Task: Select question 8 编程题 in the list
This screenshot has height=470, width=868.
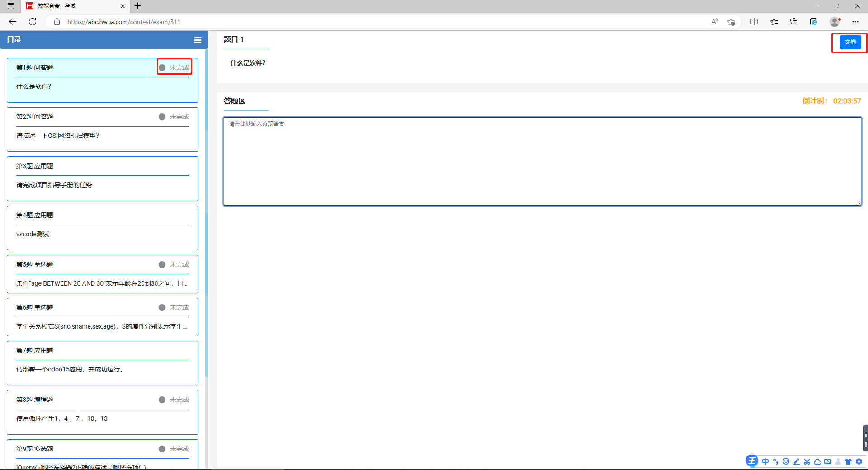Action: tap(102, 412)
